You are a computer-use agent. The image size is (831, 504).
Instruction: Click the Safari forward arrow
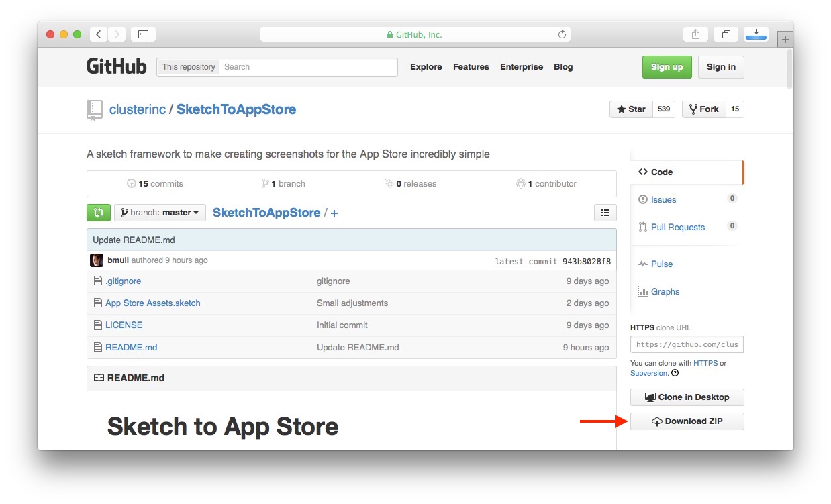[x=117, y=34]
